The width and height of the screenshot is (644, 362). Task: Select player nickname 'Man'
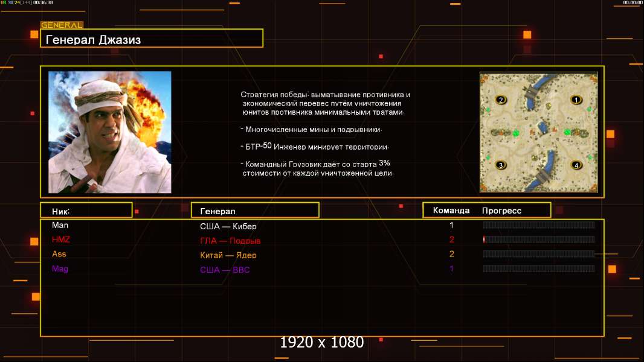(x=60, y=225)
